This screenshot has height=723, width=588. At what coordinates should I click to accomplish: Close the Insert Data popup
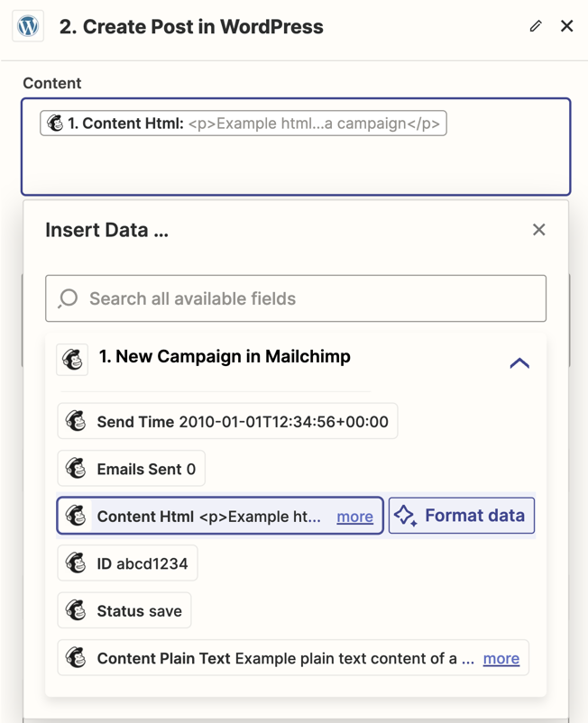(x=538, y=230)
